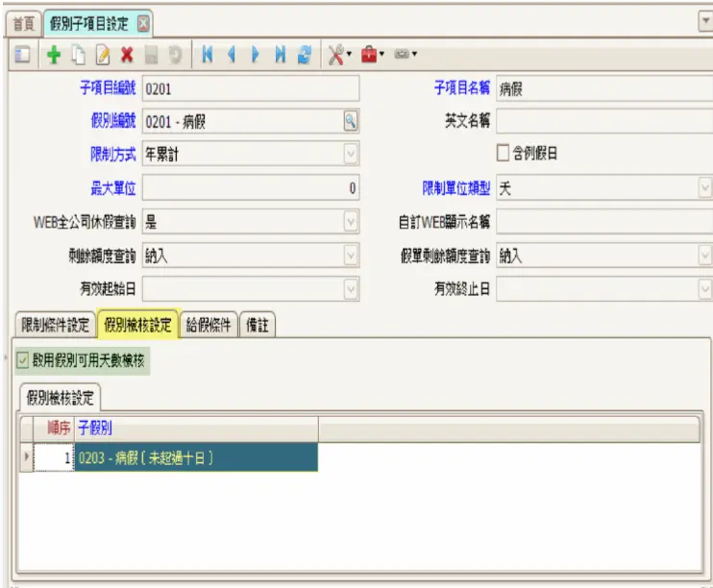Expand the 限制方式 dropdown
This screenshot has width=713, height=588.
351,154
